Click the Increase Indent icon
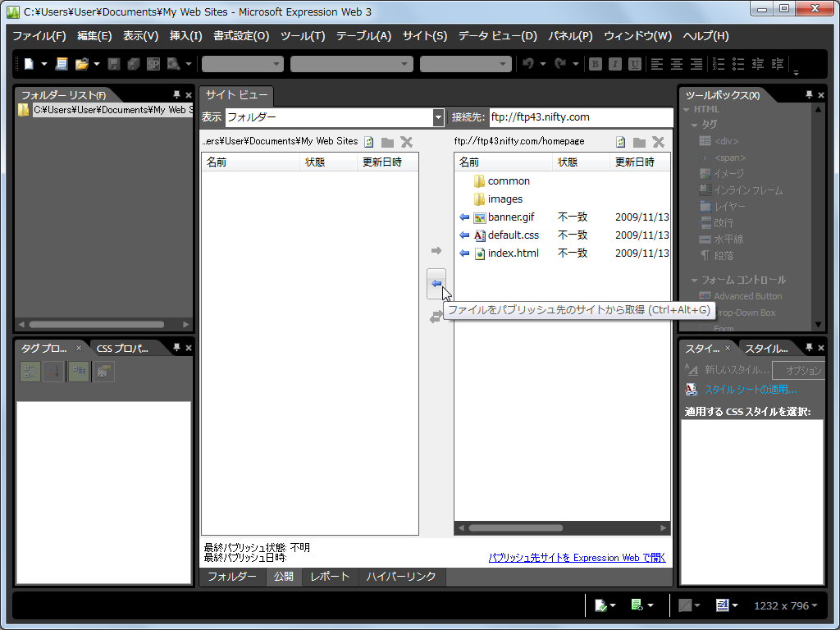The image size is (840, 630). 778,64
